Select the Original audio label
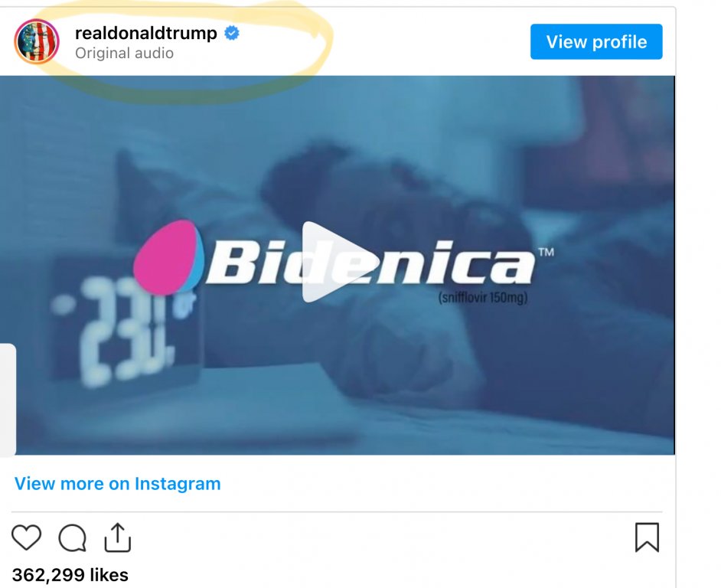 [124, 54]
